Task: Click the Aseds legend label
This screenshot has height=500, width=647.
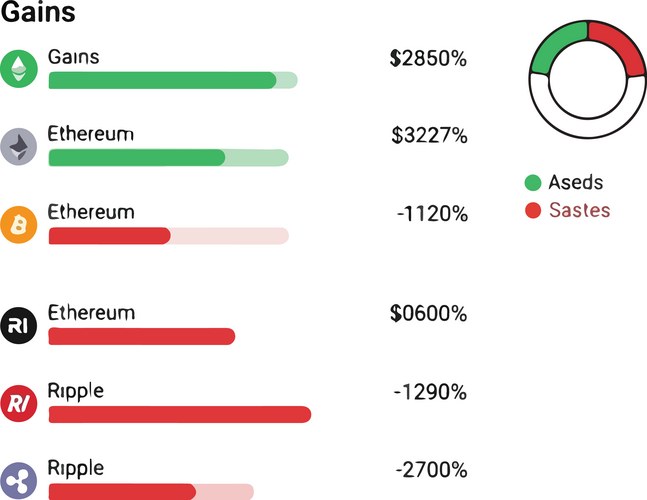Action: coord(576,183)
